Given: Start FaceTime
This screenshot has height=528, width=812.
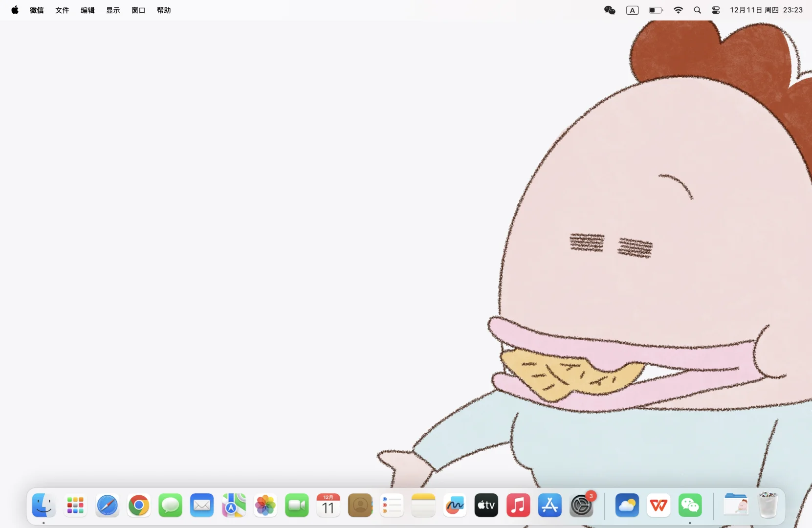Looking at the screenshot, I should pyautogui.click(x=296, y=506).
